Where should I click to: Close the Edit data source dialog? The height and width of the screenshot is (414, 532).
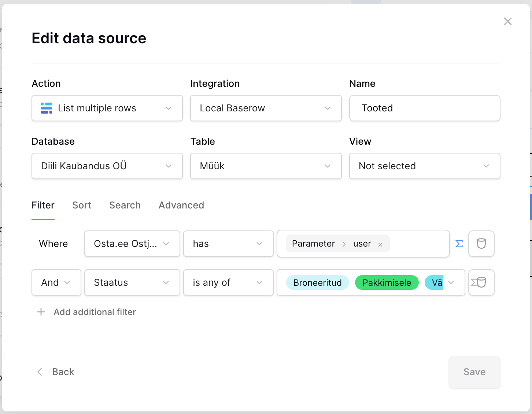click(x=507, y=21)
